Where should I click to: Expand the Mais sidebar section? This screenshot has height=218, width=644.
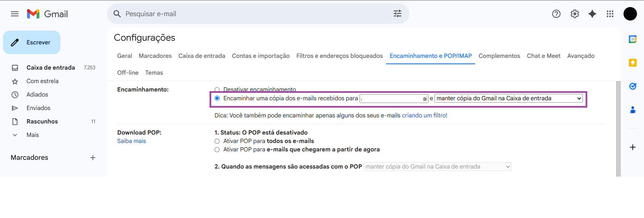coord(33,135)
